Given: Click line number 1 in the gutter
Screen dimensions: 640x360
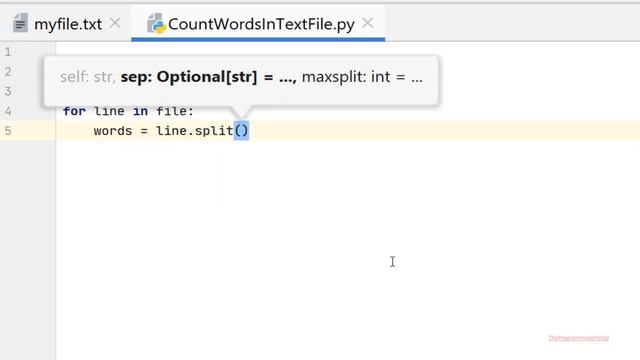Looking at the screenshot, I should (x=8, y=52).
